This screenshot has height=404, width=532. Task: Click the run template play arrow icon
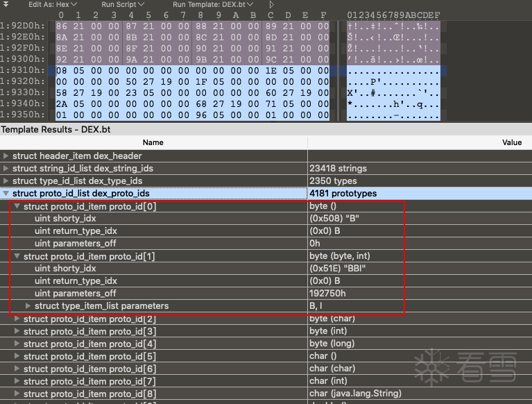[271, 4]
